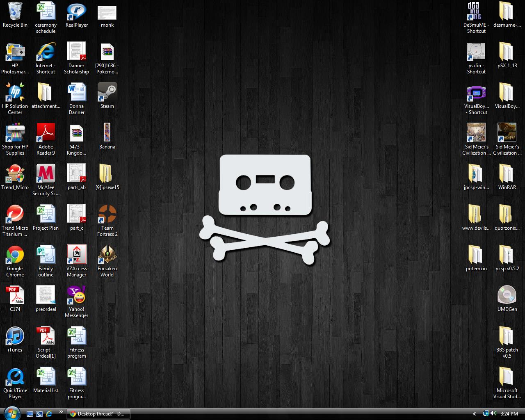The height and width of the screenshot is (420, 525).
Task: Click the 3:24 PM taskbar clock
Action: [x=509, y=414]
